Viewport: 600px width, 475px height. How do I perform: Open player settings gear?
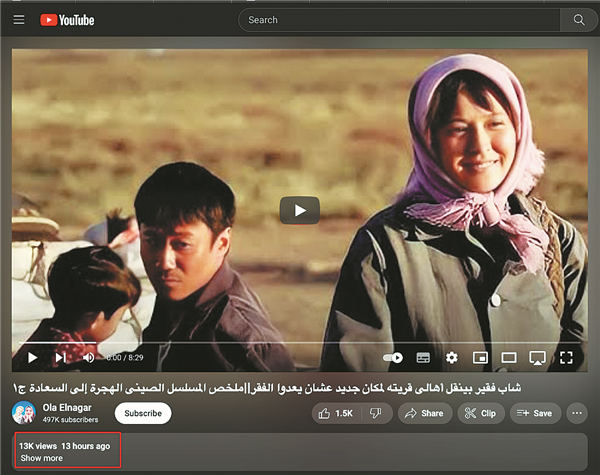pos(452,357)
